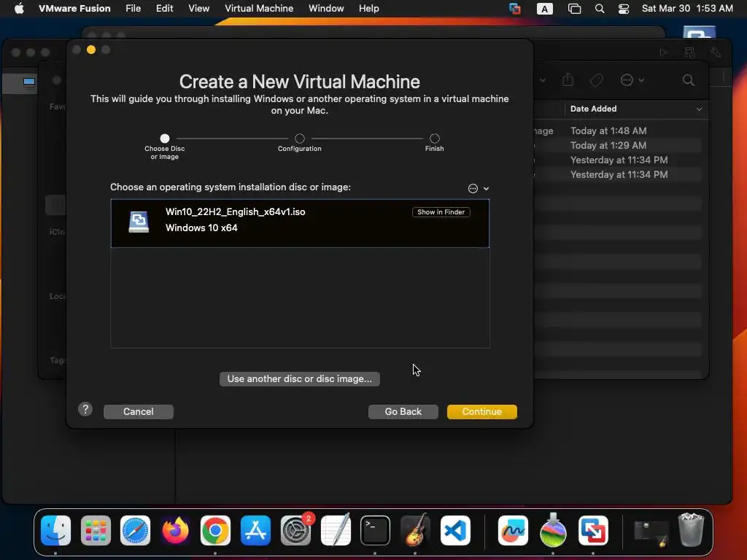Click Show in Finder for the ISO

[x=441, y=212]
